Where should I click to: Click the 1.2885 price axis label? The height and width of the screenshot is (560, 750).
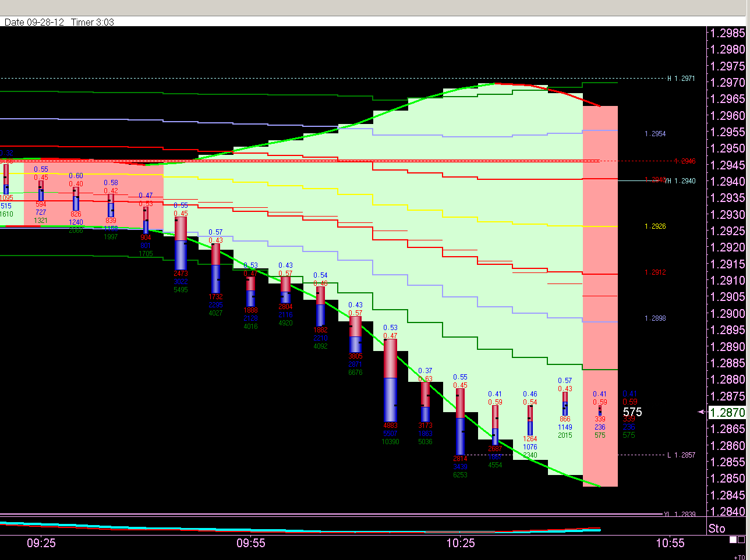point(728,363)
